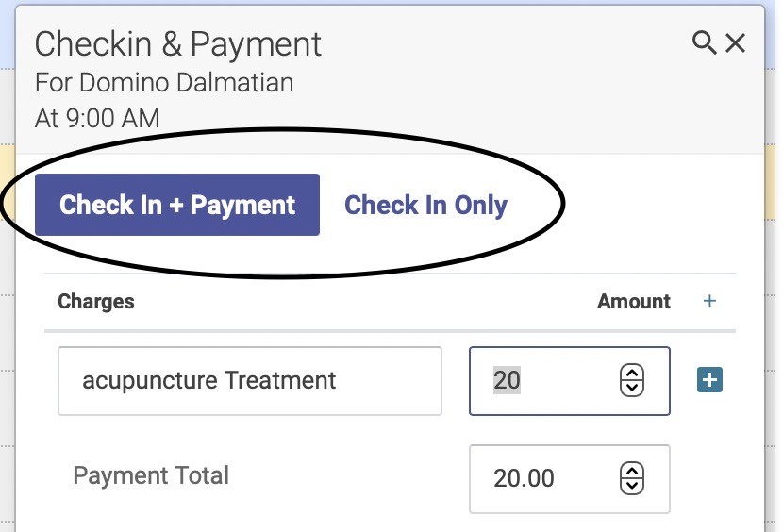The height and width of the screenshot is (532, 783).
Task: Close the Checkin & Payment dialog
Action: (736, 43)
